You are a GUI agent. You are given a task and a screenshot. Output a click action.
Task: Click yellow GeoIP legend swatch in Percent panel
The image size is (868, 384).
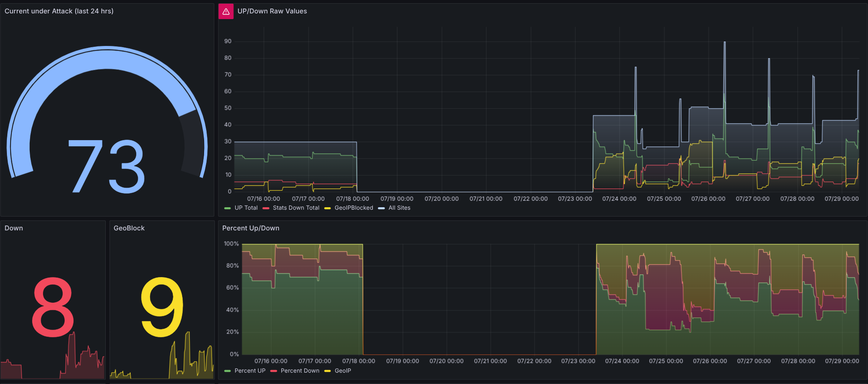[327, 371]
